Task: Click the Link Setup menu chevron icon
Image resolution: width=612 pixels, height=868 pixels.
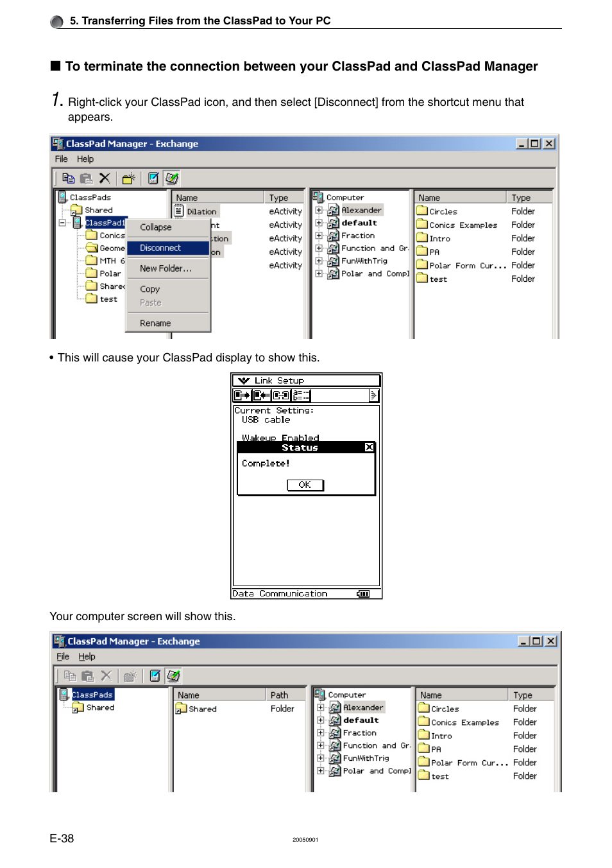Action: (x=244, y=381)
